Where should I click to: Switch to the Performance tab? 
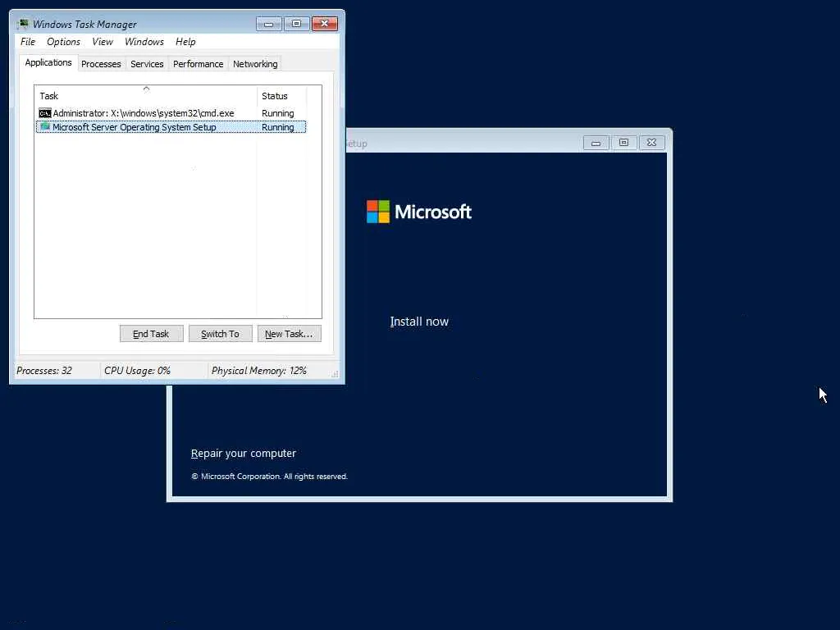pyautogui.click(x=199, y=64)
